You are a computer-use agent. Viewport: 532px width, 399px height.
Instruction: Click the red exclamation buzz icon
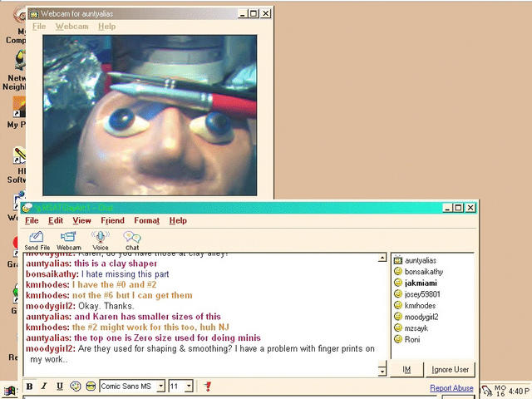click(x=208, y=386)
